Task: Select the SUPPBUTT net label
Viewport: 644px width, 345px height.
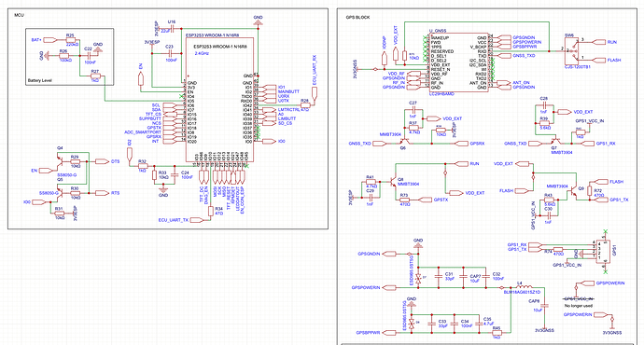Action: 150,119
